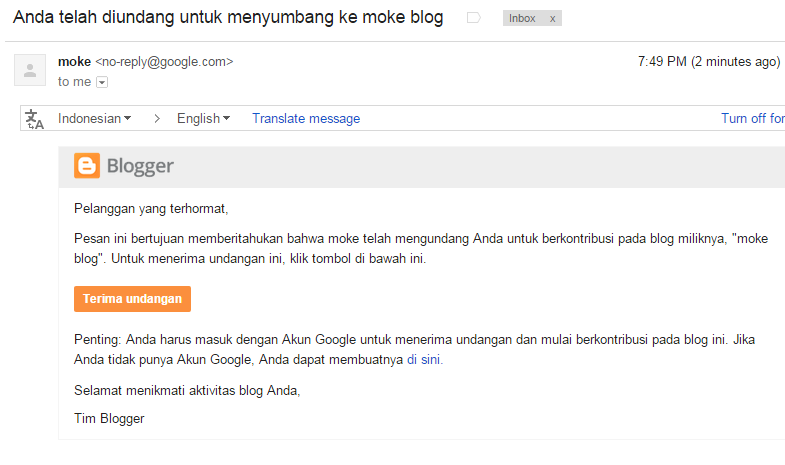Expand recipient details arrow next to 'to me'
Screen dimensions: 785x465
tap(102, 82)
